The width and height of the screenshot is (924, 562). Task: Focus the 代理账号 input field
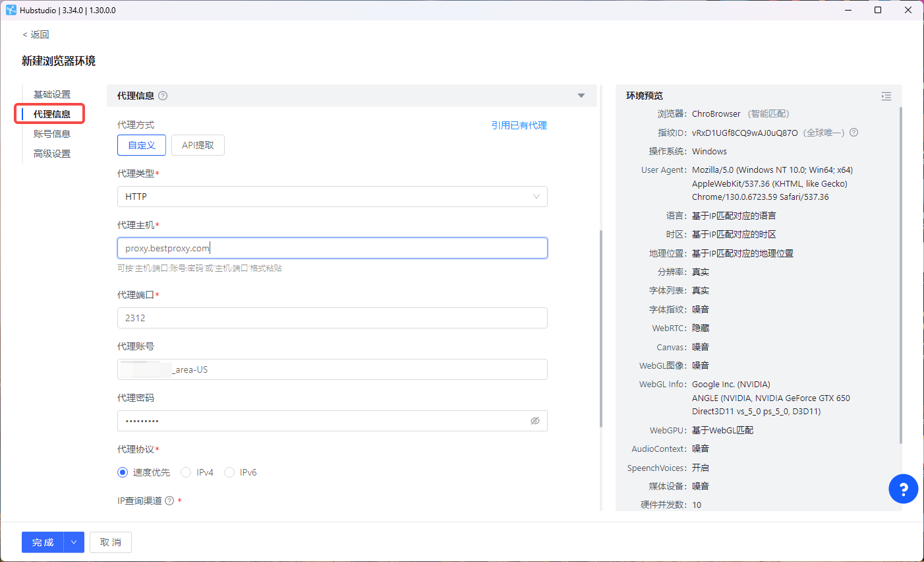pos(332,369)
